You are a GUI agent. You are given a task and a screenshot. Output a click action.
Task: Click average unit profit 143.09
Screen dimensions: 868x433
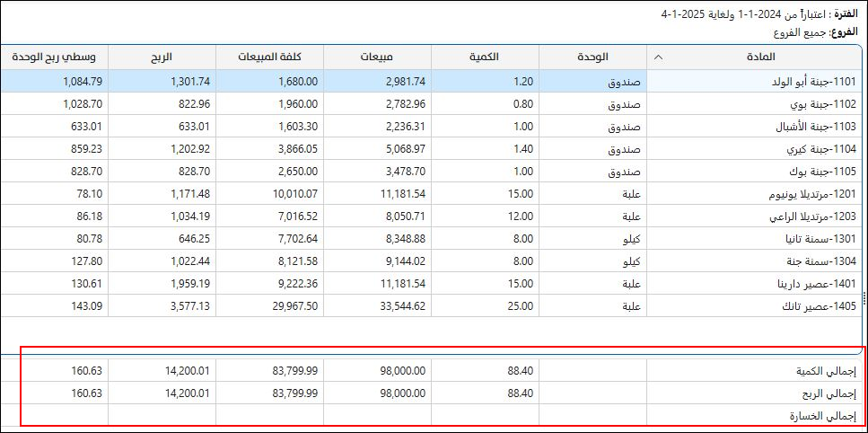tap(87, 305)
